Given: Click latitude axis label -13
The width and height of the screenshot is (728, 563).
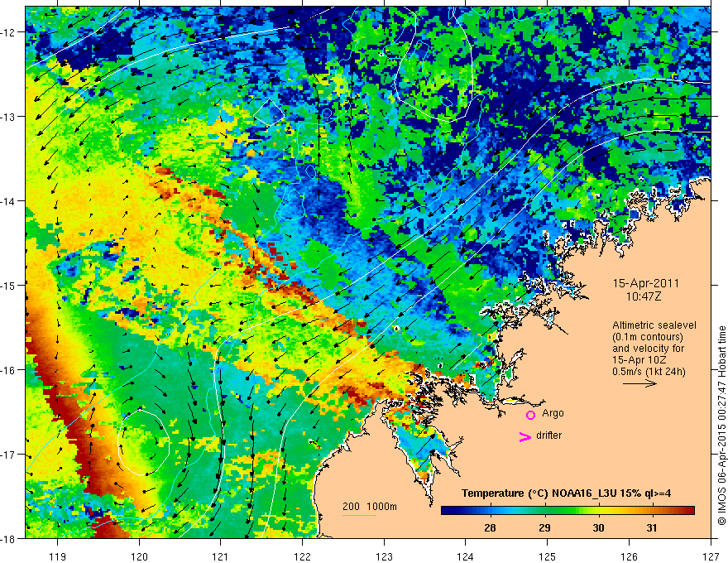Looking at the screenshot, I should tap(8, 116).
